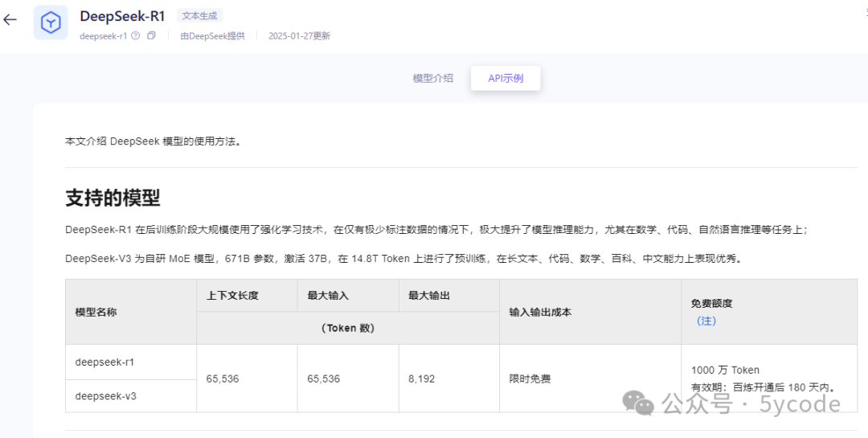Click the back arrow icon

[10, 20]
